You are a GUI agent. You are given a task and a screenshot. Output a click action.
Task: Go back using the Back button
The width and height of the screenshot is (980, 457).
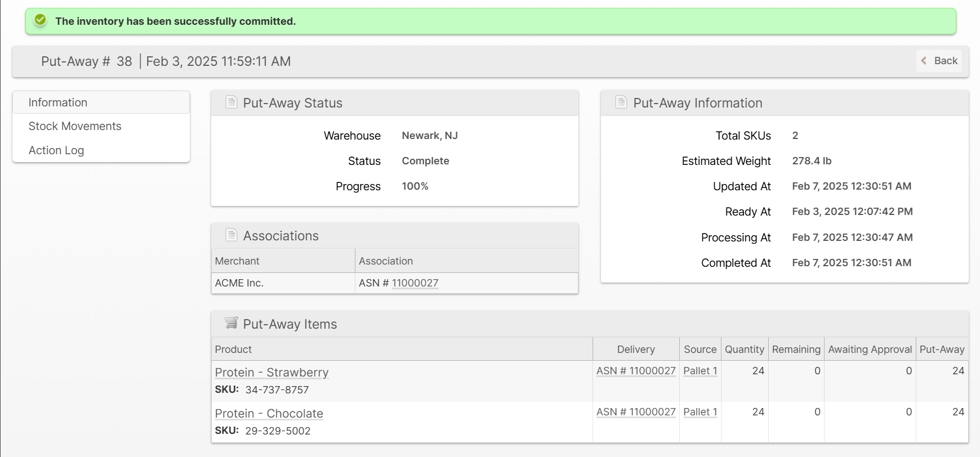[x=939, y=61]
